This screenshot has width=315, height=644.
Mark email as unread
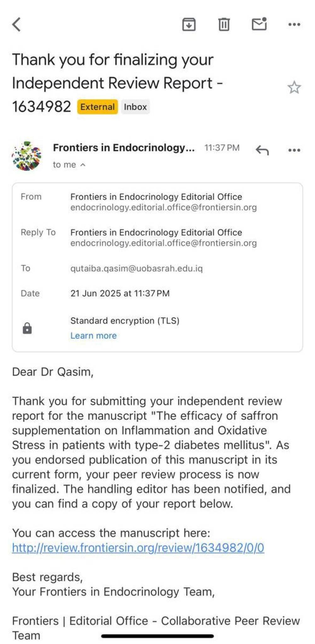click(x=259, y=24)
